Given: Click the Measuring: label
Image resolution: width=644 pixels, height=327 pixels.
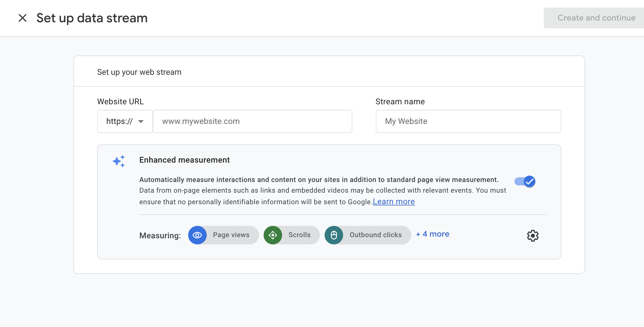Looking at the screenshot, I should pos(160,236).
